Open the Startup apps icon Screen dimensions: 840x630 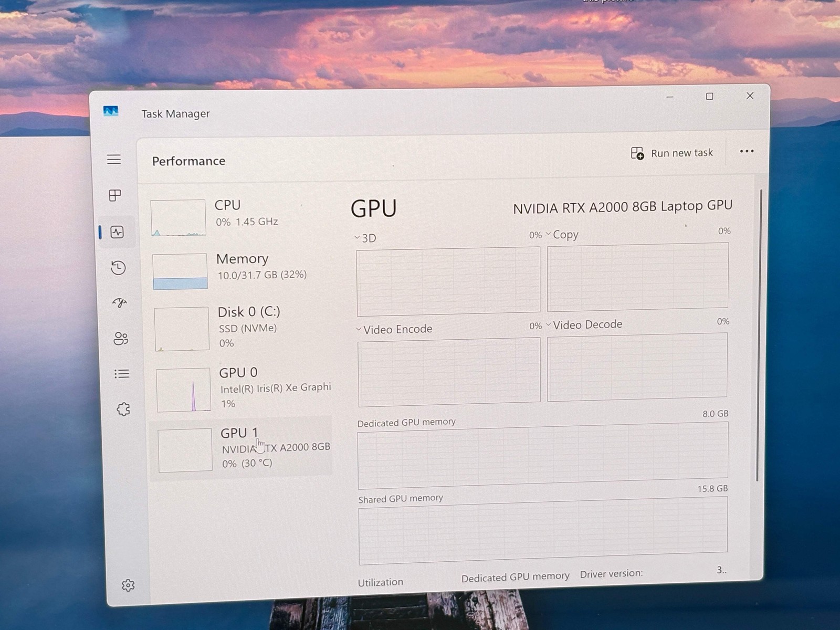tap(120, 302)
